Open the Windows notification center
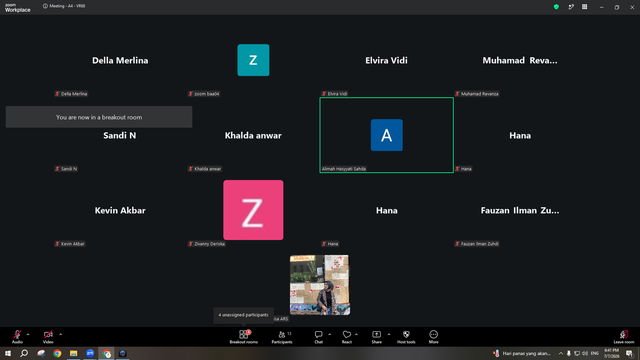The image size is (640, 360). pyautogui.click(x=629, y=353)
